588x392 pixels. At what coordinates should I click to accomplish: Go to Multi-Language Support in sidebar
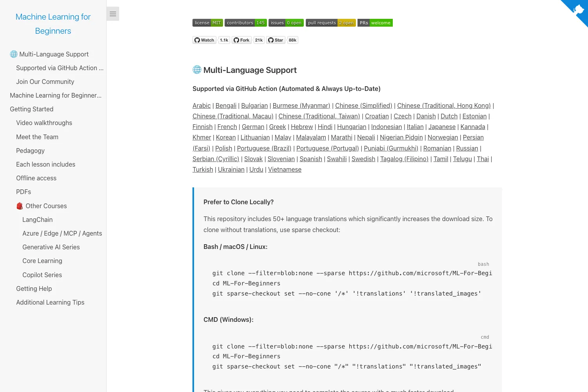pyautogui.click(x=49, y=54)
